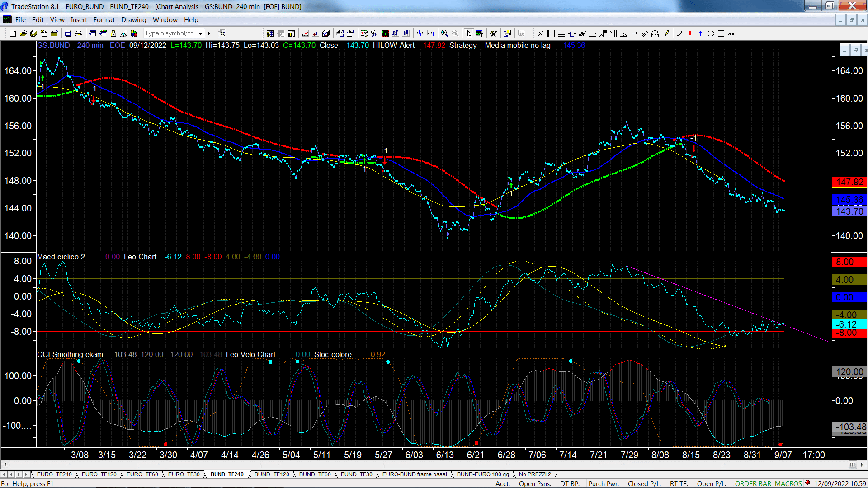
Task: Select the red Down Arrow drawing tool
Action: point(690,33)
